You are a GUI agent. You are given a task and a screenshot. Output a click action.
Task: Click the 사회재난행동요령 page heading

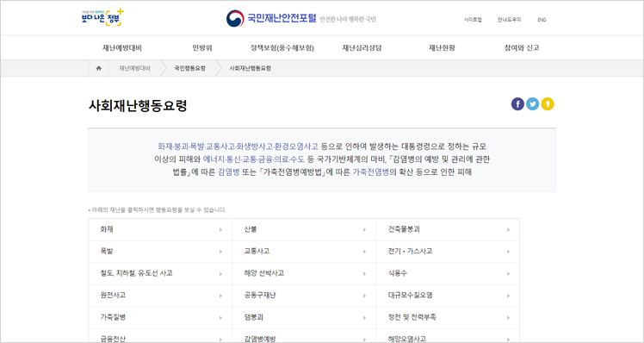pos(138,106)
